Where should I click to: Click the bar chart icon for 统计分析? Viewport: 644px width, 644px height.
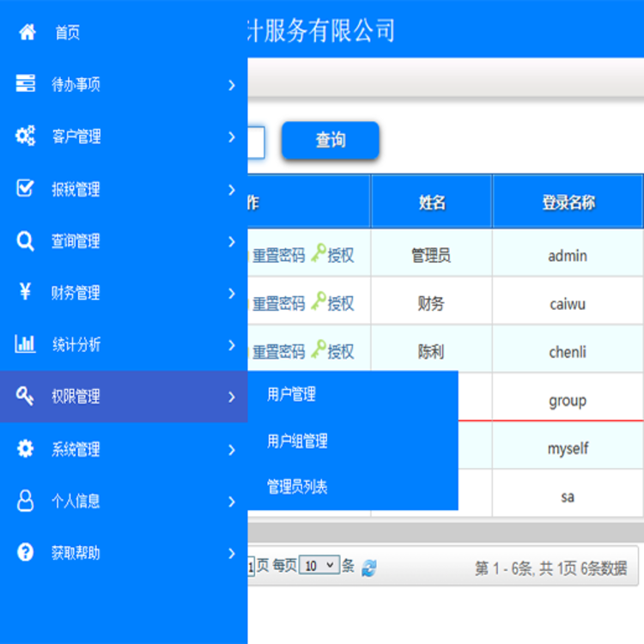point(26,344)
